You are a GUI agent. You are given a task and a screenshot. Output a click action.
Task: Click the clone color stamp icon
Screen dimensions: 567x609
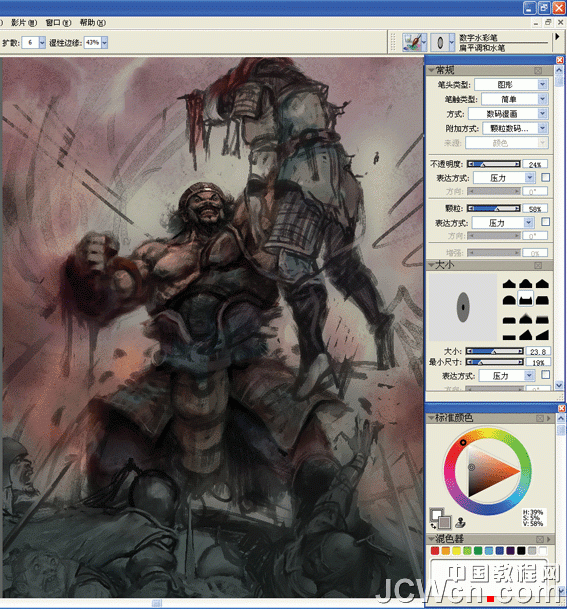(x=461, y=522)
